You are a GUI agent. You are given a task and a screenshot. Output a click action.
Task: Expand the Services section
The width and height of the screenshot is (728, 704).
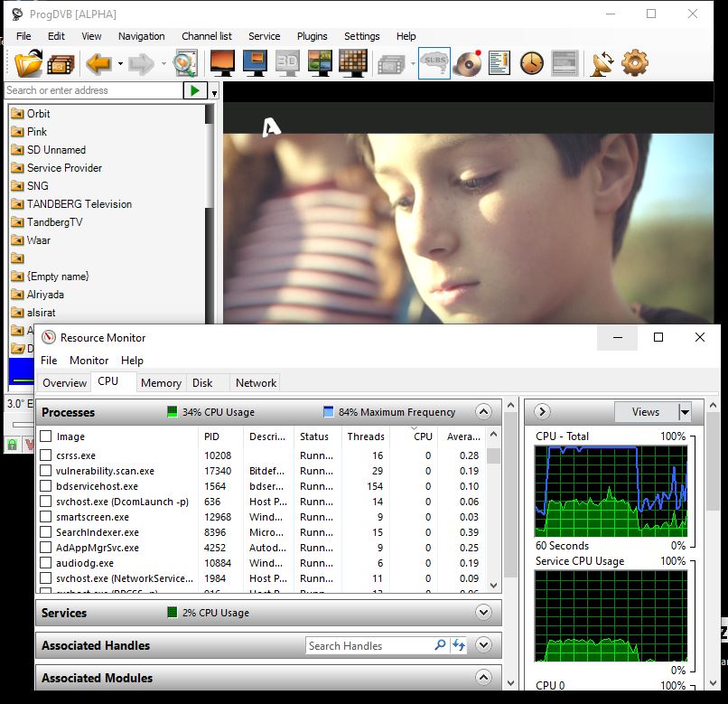(x=483, y=613)
